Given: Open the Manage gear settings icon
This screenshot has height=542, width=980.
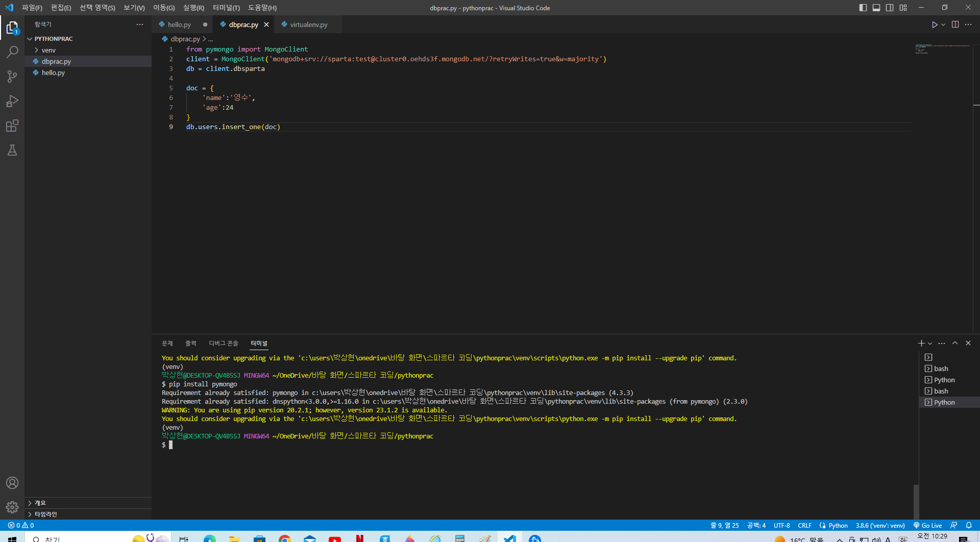Looking at the screenshot, I should (x=12, y=507).
